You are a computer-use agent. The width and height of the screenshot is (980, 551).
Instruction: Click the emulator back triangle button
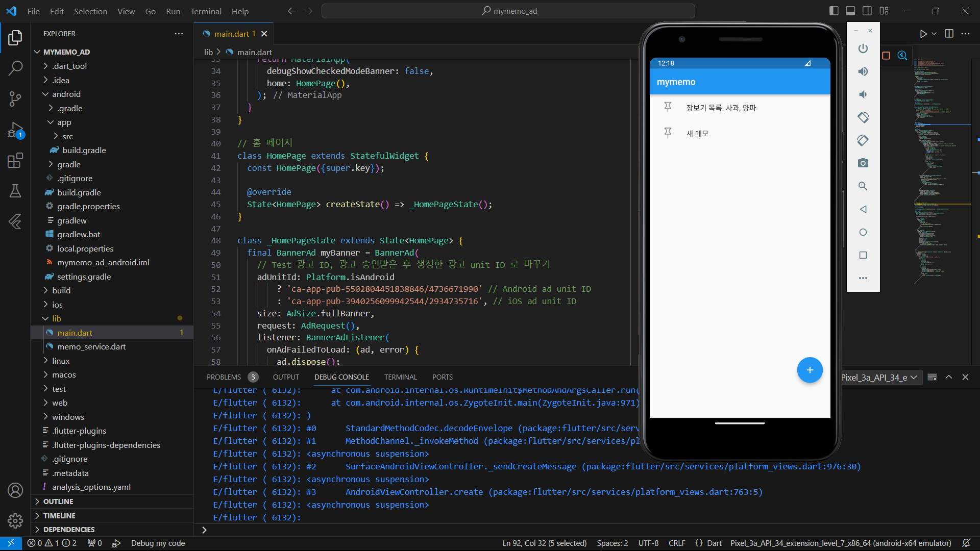tap(863, 209)
